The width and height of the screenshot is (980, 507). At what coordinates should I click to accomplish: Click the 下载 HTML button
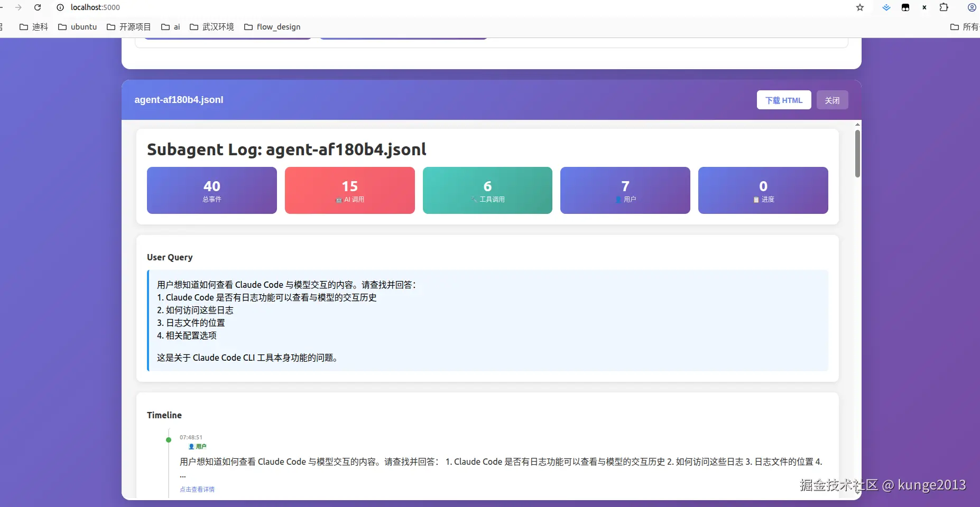[x=784, y=100]
